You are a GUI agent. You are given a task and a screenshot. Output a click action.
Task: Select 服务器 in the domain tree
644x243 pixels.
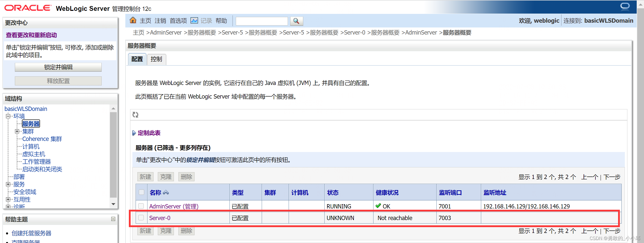click(x=31, y=124)
